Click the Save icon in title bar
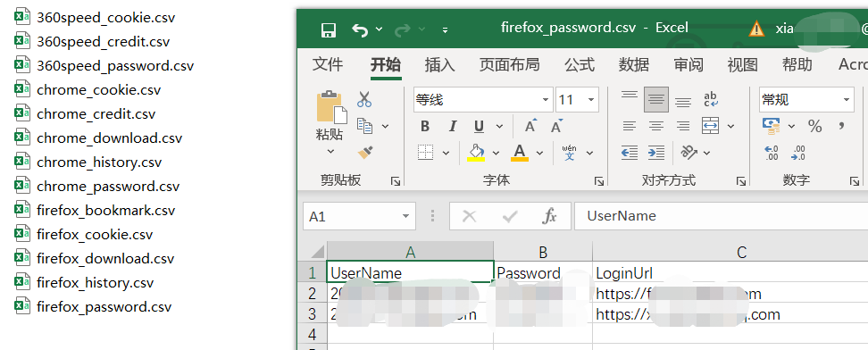 [x=329, y=30]
